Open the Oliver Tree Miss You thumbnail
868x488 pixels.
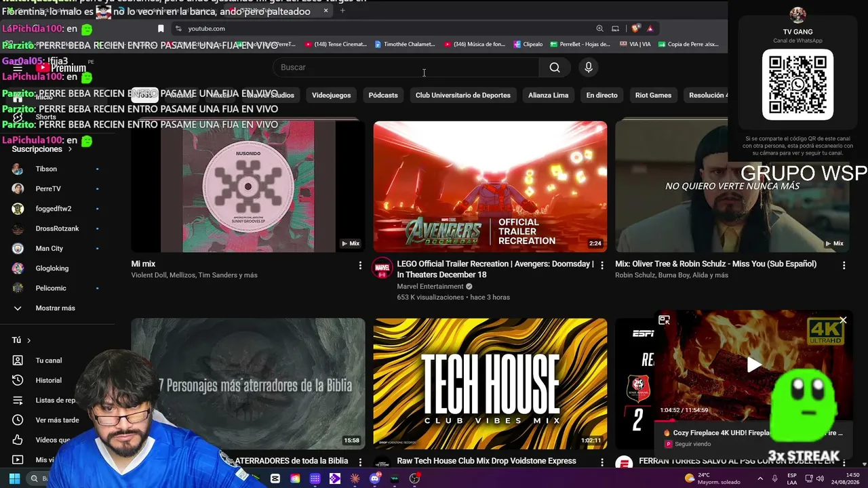click(732, 186)
